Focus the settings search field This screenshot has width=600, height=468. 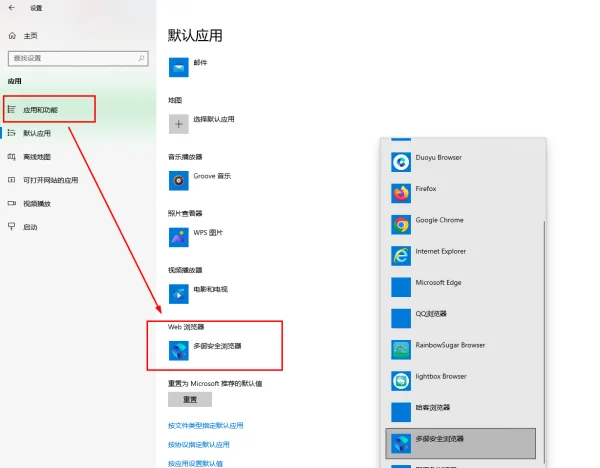coord(78,59)
